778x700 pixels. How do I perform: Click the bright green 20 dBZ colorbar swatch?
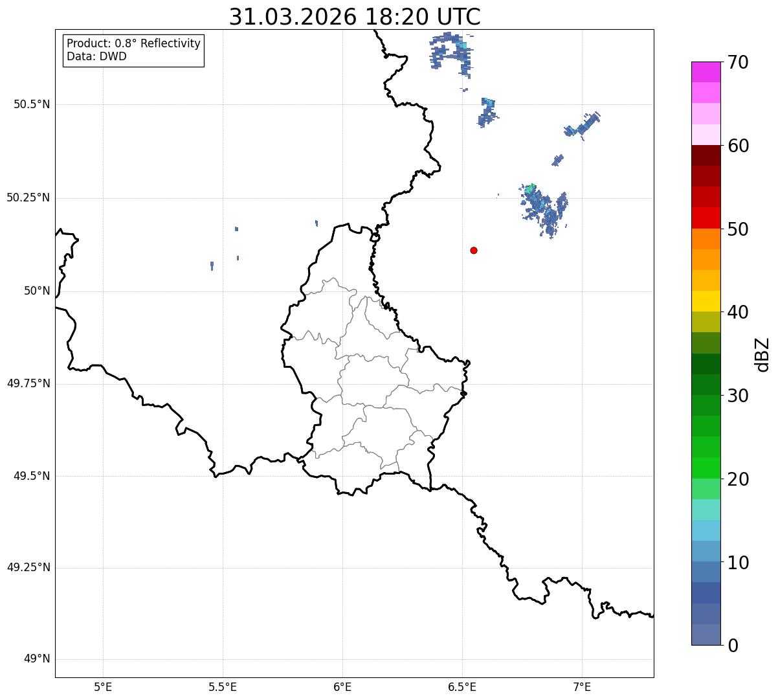coord(706,468)
